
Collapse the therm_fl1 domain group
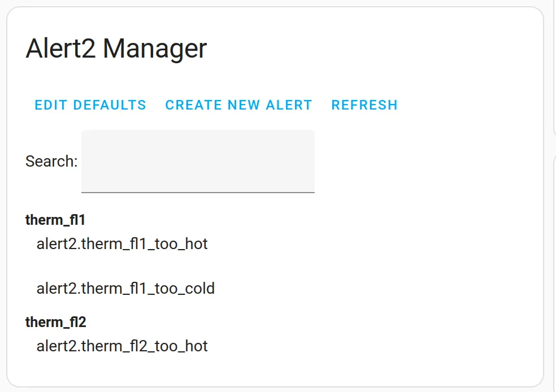click(55, 220)
